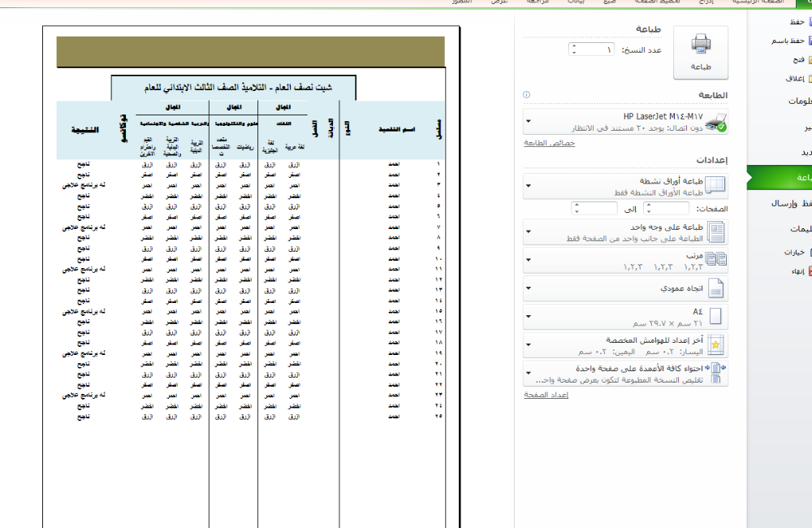Click the sheet title شيت نصف العام in preview
This screenshot has width=812, height=528.
238,88
